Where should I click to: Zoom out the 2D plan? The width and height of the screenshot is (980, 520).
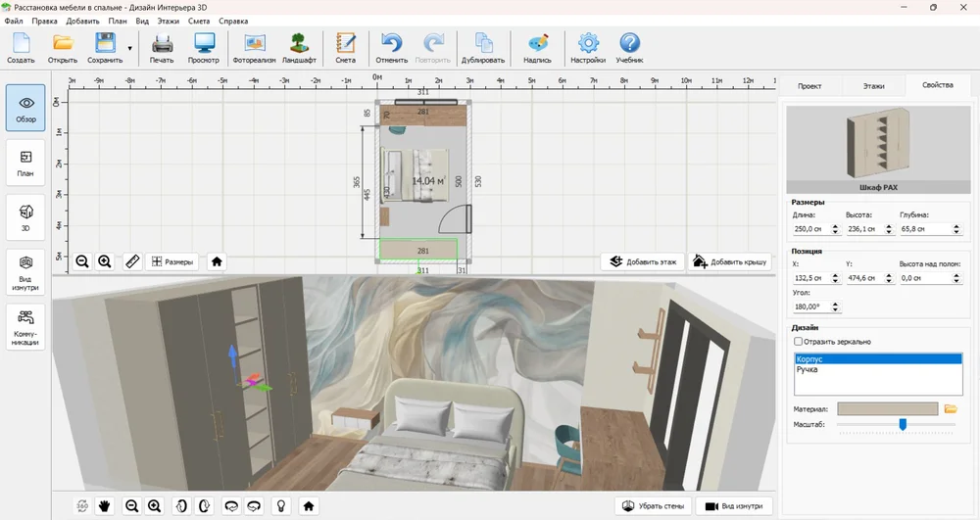82,261
